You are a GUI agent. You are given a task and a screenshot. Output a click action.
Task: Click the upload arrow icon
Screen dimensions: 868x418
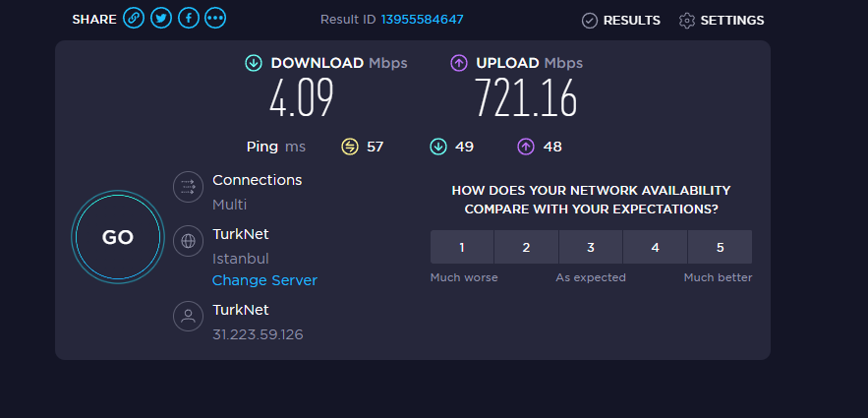[459, 63]
